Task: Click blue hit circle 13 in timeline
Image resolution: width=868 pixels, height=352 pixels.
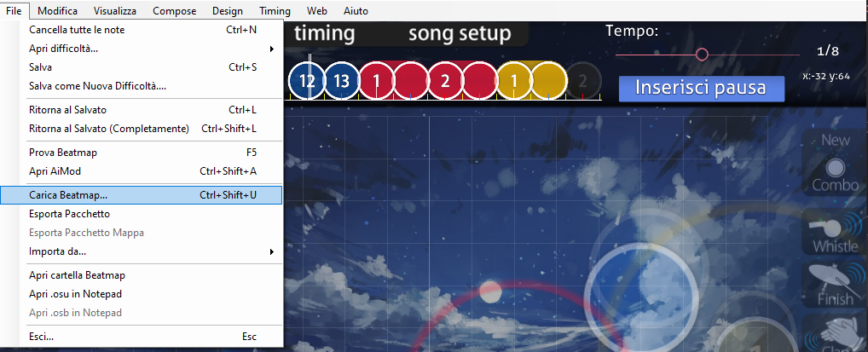Action: point(342,81)
